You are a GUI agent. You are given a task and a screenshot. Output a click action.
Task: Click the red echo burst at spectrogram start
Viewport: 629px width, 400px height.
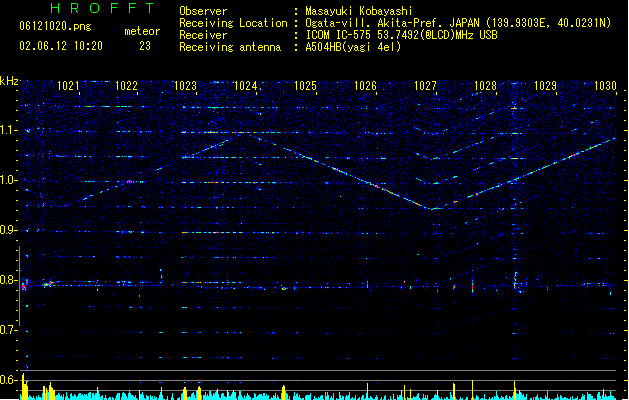(x=24, y=286)
